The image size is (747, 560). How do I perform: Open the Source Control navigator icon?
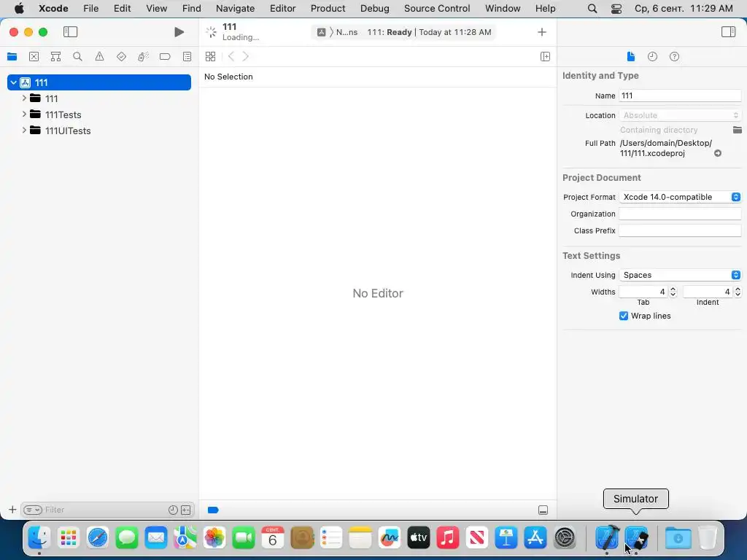(x=34, y=57)
